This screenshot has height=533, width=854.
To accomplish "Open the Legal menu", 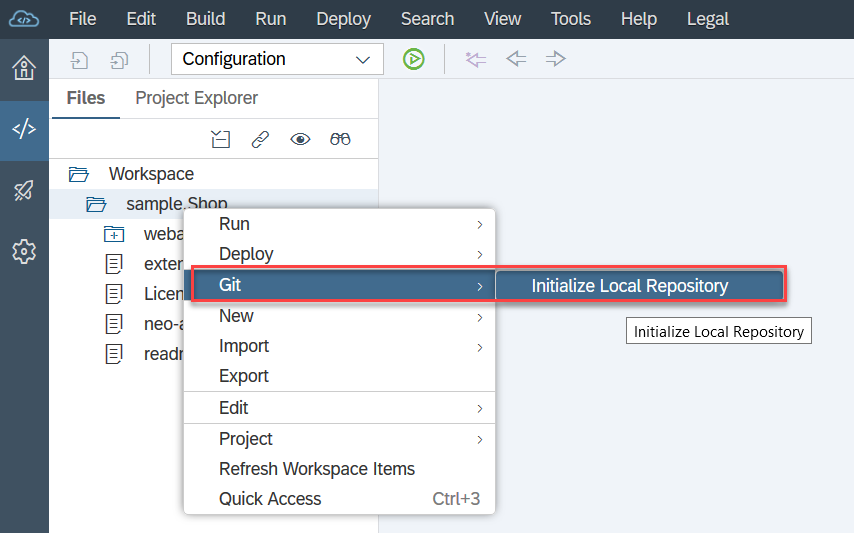I will click(x=708, y=19).
